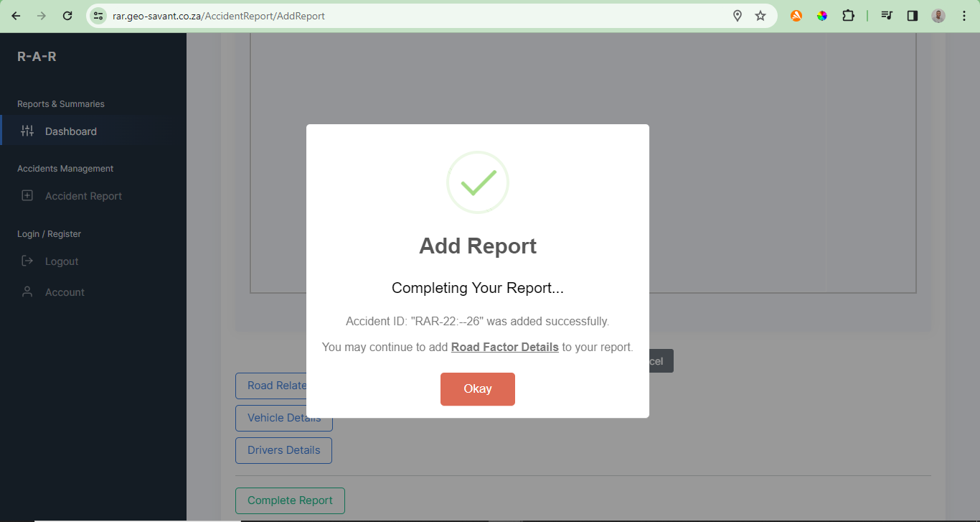Click the Logout arrow icon
The width and height of the screenshot is (980, 522).
click(27, 261)
